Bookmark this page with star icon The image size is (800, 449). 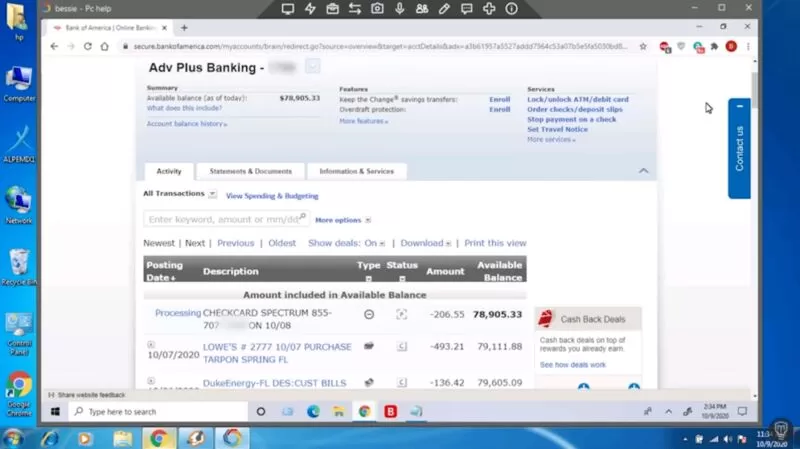coord(643,46)
